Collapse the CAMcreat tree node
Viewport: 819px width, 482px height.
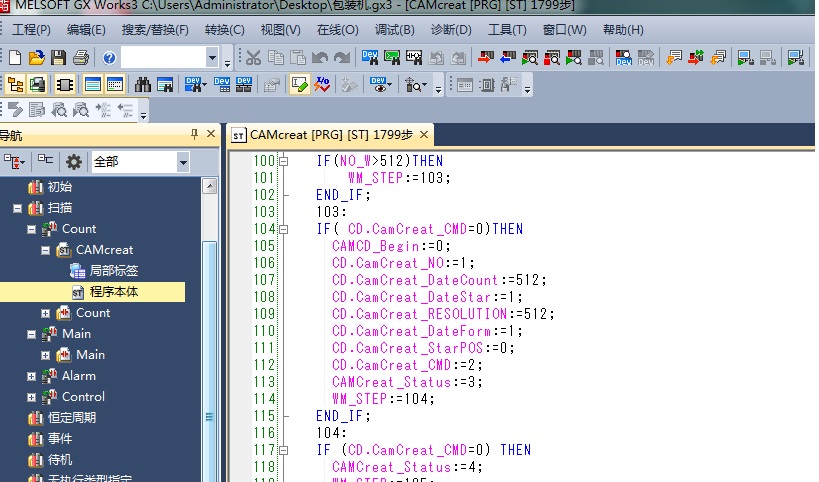click(x=46, y=250)
